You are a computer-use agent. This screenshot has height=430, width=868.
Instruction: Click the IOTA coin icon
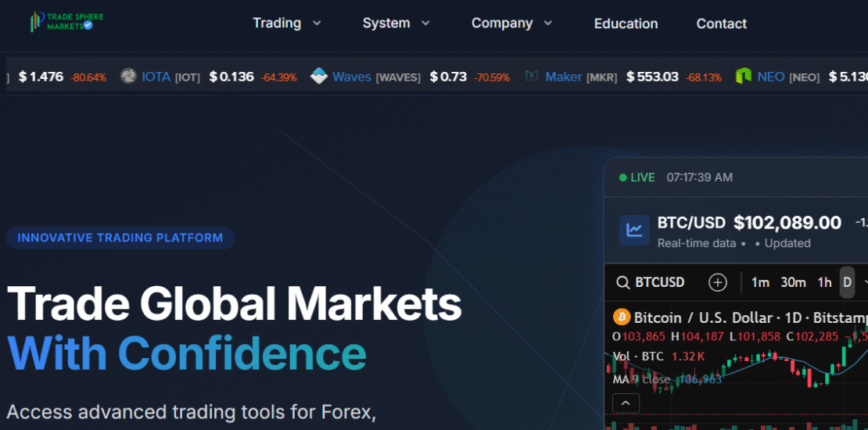[128, 77]
